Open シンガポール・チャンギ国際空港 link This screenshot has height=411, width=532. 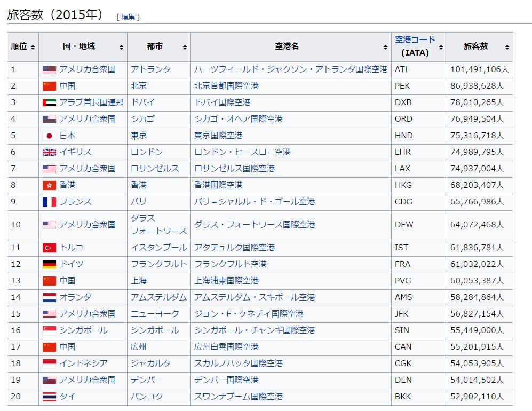[x=255, y=330]
